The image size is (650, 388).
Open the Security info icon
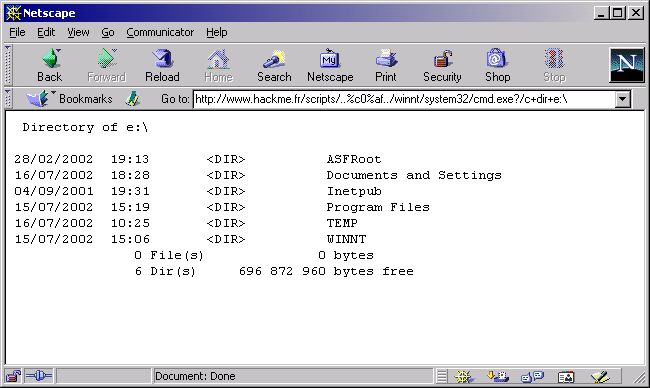[442, 65]
